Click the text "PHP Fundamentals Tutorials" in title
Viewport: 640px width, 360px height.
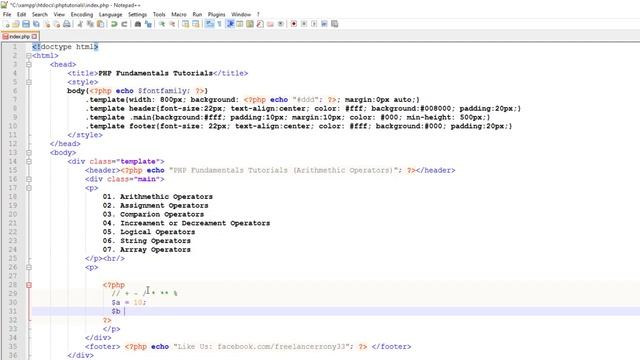pos(156,73)
